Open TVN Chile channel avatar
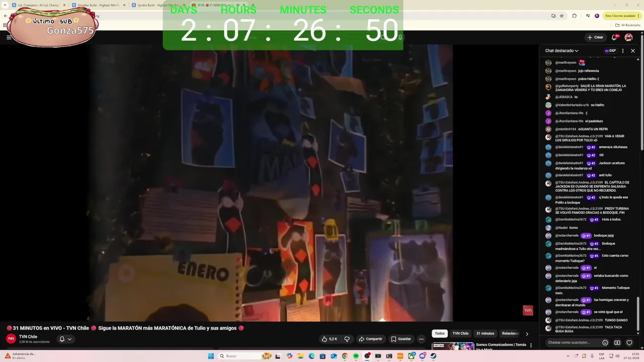Screen dimensions: 644x362 tap(11, 339)
